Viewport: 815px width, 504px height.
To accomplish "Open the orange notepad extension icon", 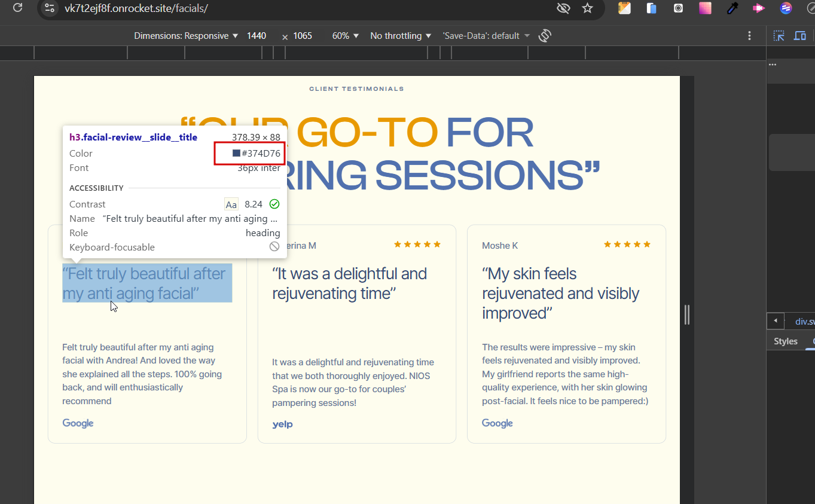I will click(624, 8).
